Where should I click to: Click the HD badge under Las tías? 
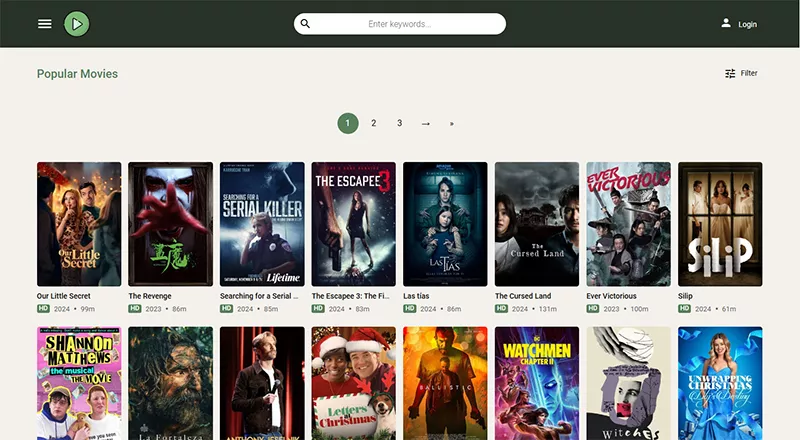[x=410, y=308]
